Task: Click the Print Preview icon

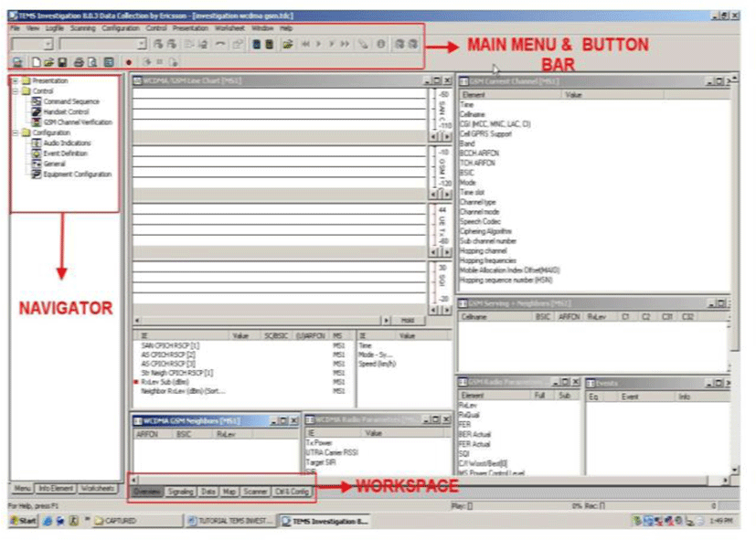Action: [92, 62]
